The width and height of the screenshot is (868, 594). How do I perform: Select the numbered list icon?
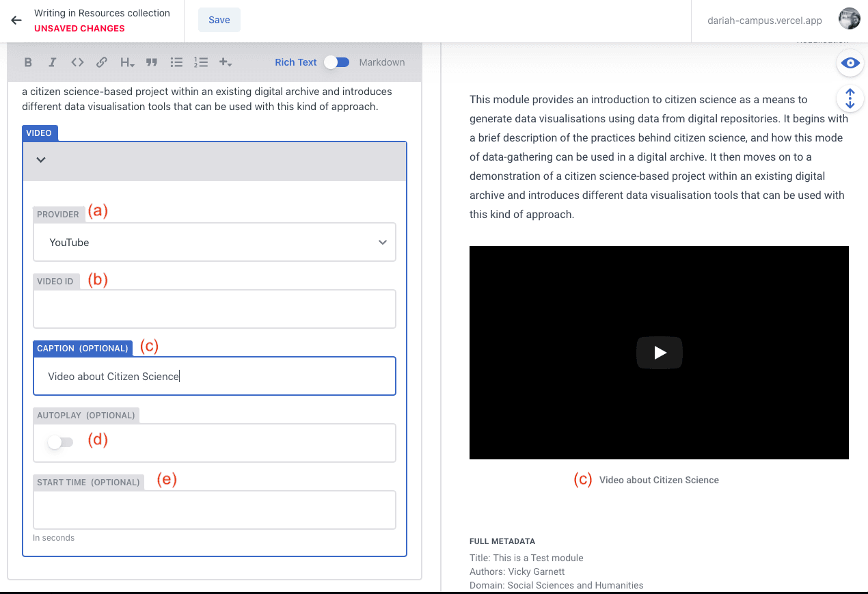(200, 62)
